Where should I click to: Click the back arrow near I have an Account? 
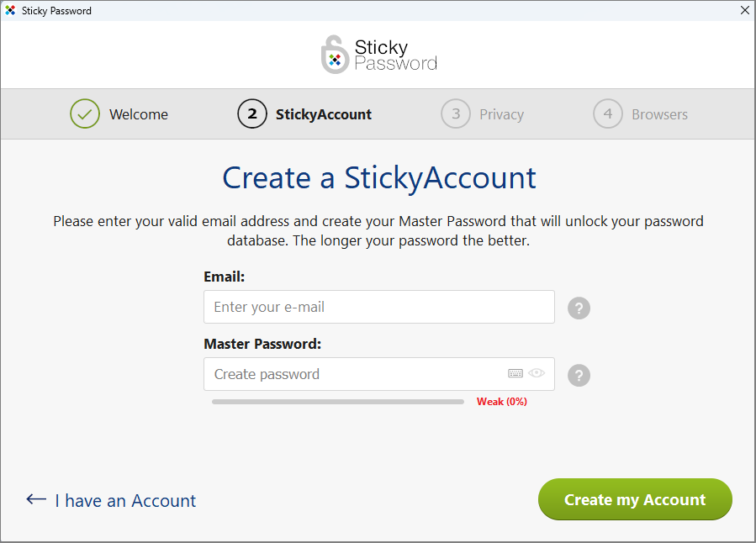click(x=35, y=499)
